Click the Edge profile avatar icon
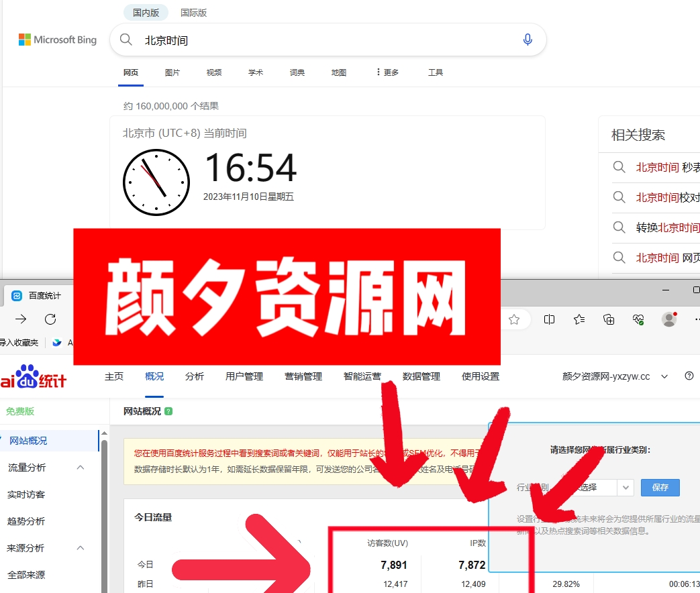 pyautogui.click(x=668, y=319)
